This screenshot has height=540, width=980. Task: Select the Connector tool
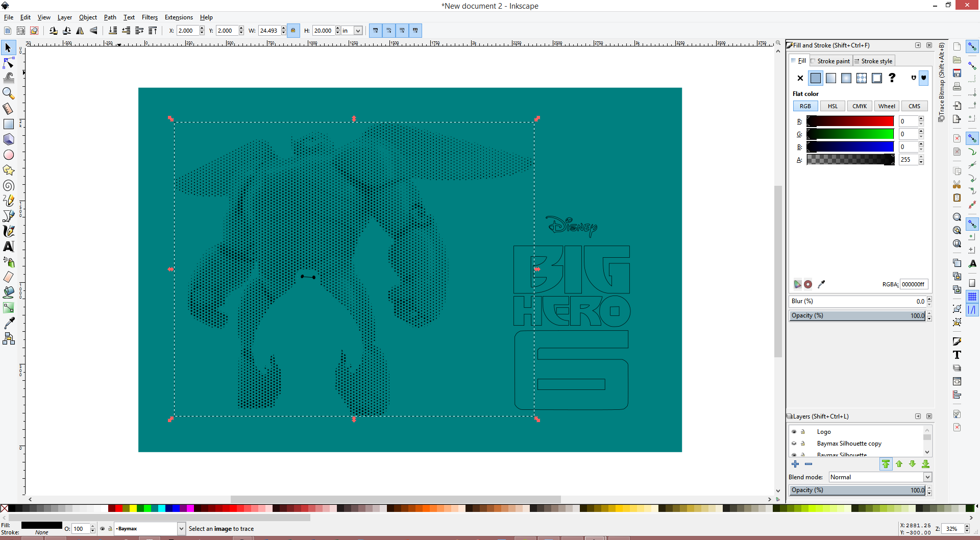[8, 338]
